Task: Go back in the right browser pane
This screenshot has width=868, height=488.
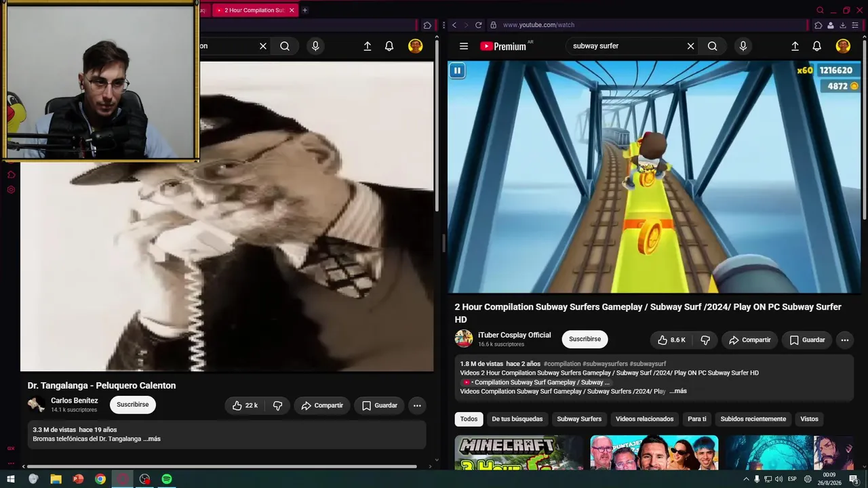Action: pyautogui.click(x=454, y=25)
